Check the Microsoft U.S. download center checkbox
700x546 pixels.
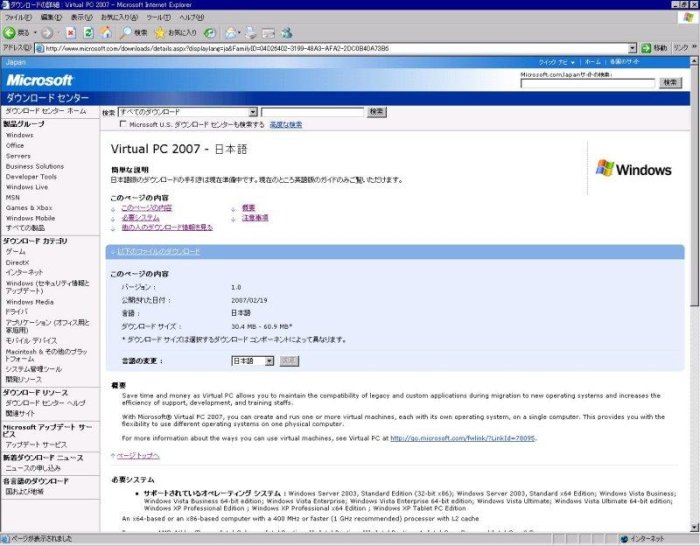pyautogui.click(x=123, y=124)
